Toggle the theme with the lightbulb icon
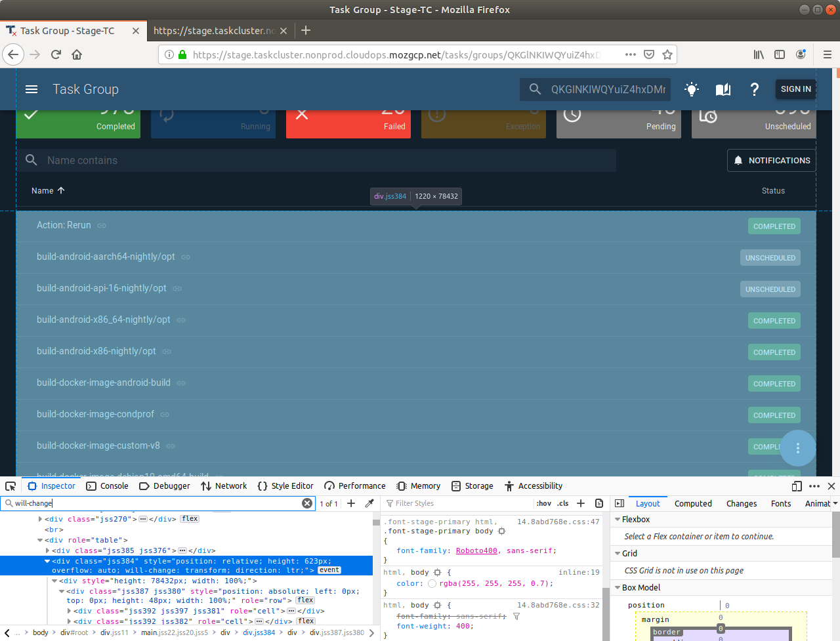Viewport: 840px width, 641px height. (x=691, y=89)
